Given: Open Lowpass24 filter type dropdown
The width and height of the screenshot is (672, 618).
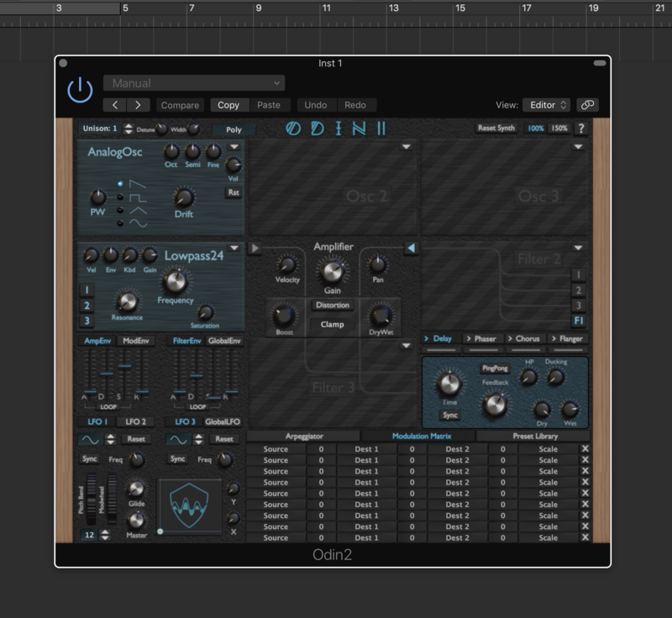Looking at the screenshot, I should (x=234, y=248).
